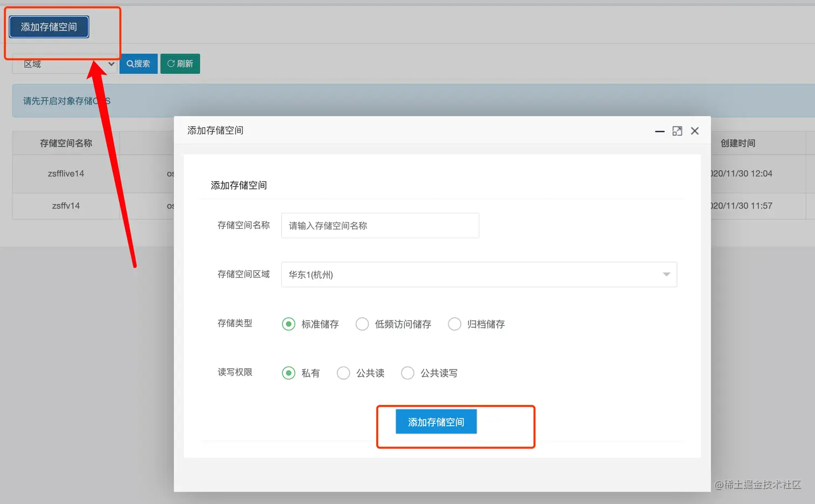
Task: Open the 区域 region filter dropdown
Action: 65,64
